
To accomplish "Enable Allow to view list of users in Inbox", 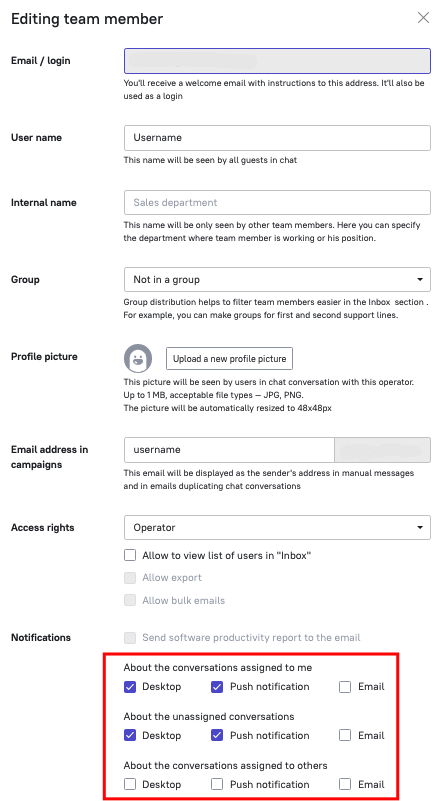I will click(130, 555).
